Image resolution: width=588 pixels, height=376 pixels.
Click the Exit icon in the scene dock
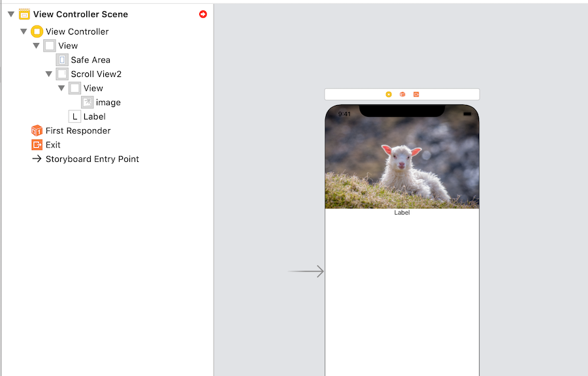click(416, 93)
